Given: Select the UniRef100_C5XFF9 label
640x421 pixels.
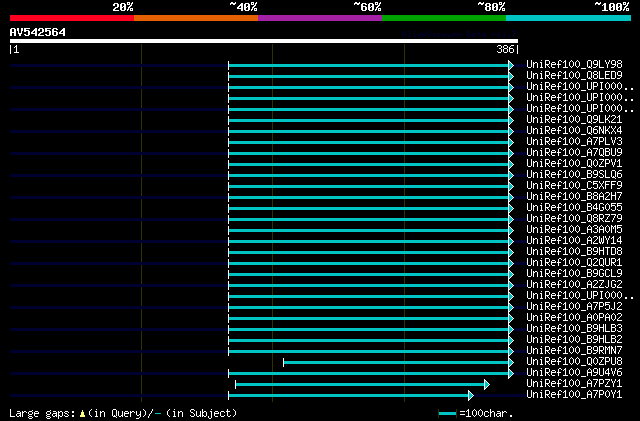Looking at the screenshot, I should [x=574, y=185].
